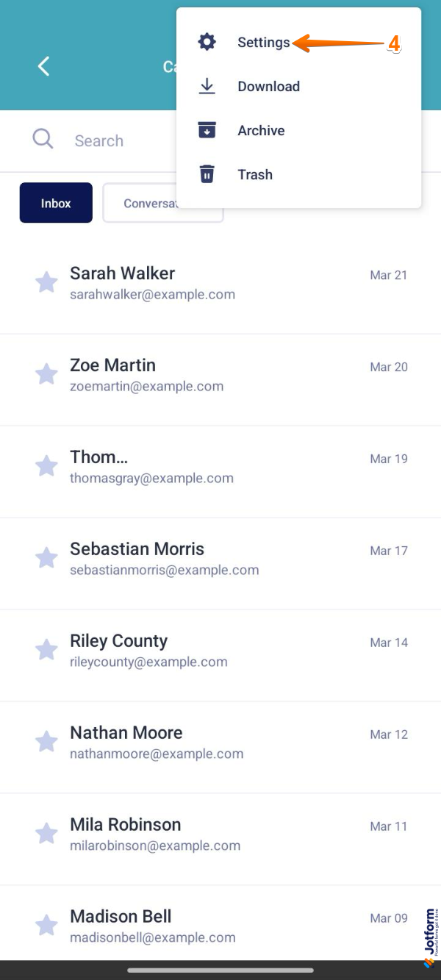Click the Download arrow icon
Viewport: 441px width, 980px height.
(x=207, y=86)
